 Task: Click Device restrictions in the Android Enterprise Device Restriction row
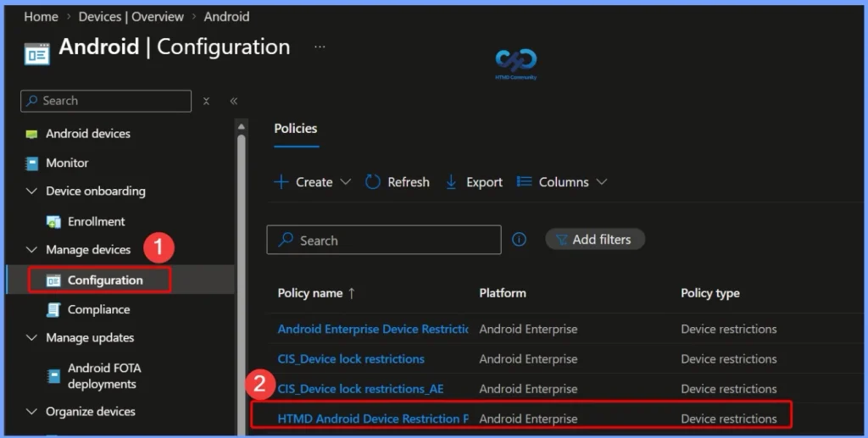[728, 330]
